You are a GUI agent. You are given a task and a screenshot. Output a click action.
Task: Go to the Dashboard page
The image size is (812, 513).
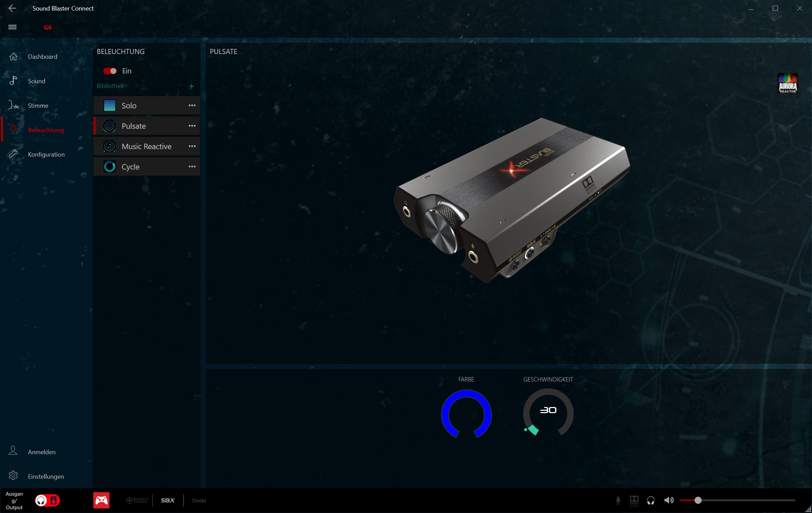tap(42, 57)
